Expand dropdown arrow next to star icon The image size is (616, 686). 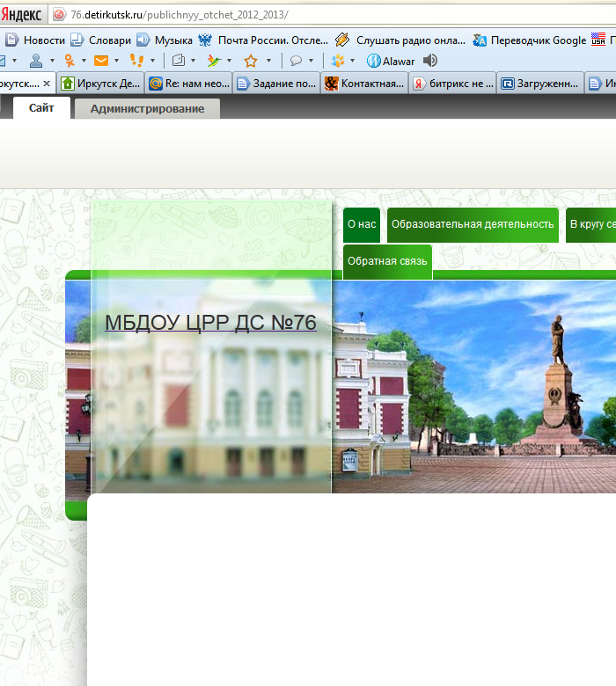[268, 61]
